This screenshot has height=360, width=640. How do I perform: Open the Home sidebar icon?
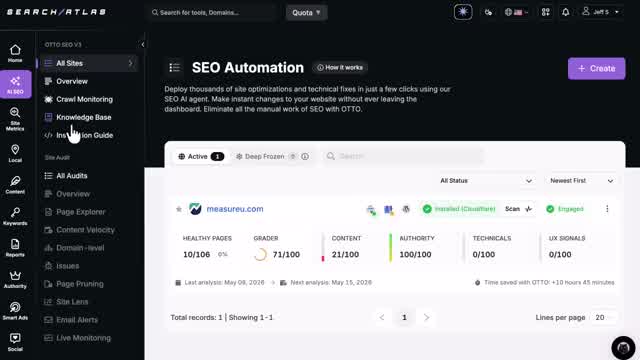(15, 53)
